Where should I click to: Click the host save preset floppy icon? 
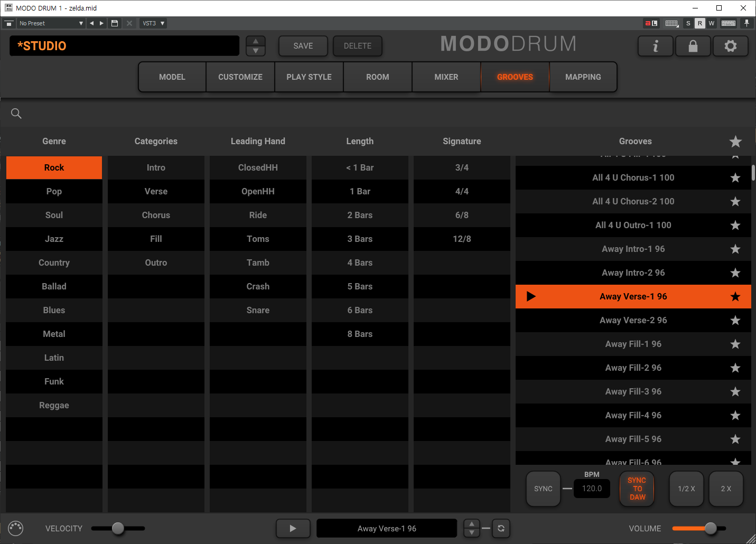tap(115, 23)
